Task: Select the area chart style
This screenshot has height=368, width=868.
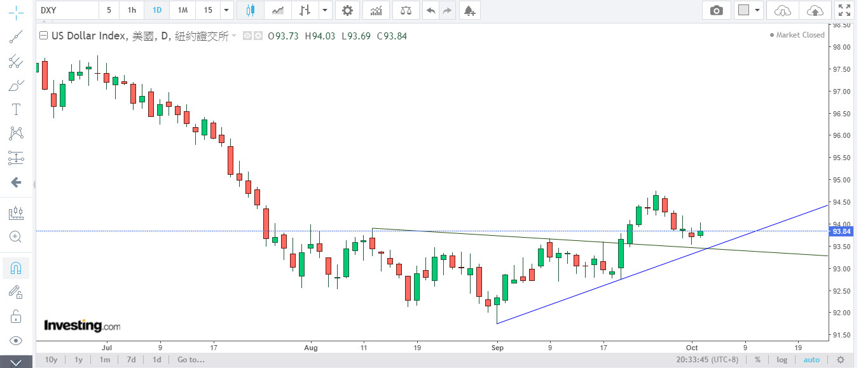Action: (278, 10)
